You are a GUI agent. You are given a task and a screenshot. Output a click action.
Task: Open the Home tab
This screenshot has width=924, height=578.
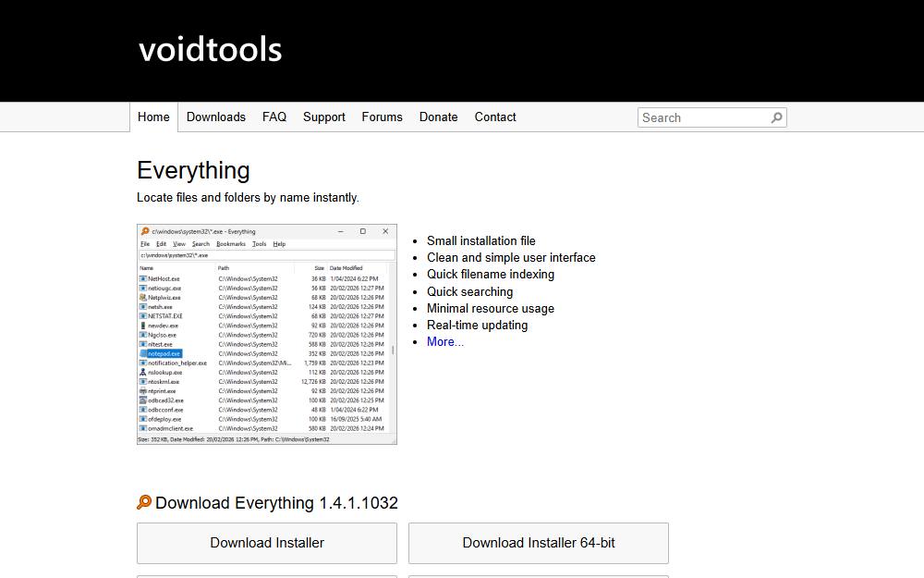(153, 117)
